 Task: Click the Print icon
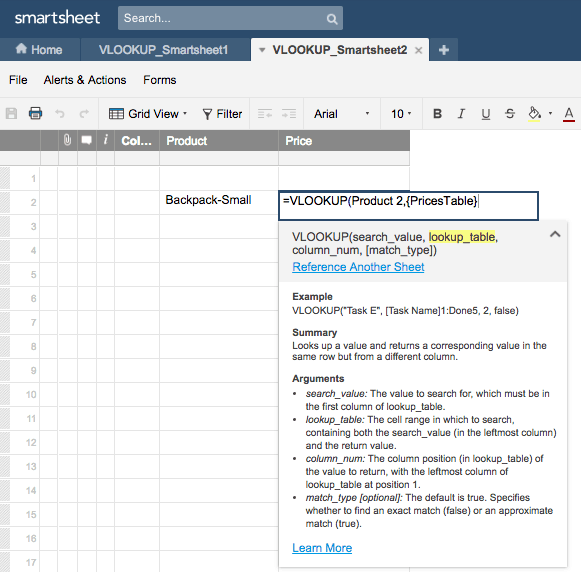point(36,113)
